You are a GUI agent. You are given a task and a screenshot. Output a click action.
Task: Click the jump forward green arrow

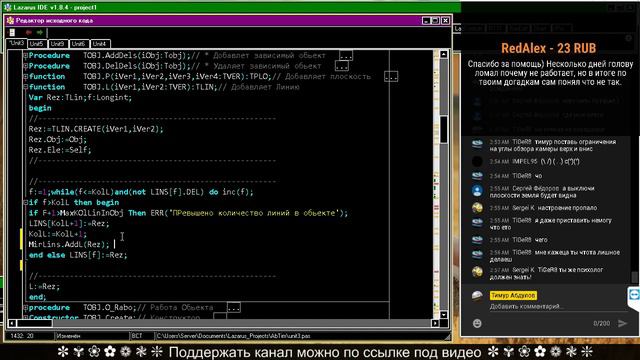pos(40,32)
